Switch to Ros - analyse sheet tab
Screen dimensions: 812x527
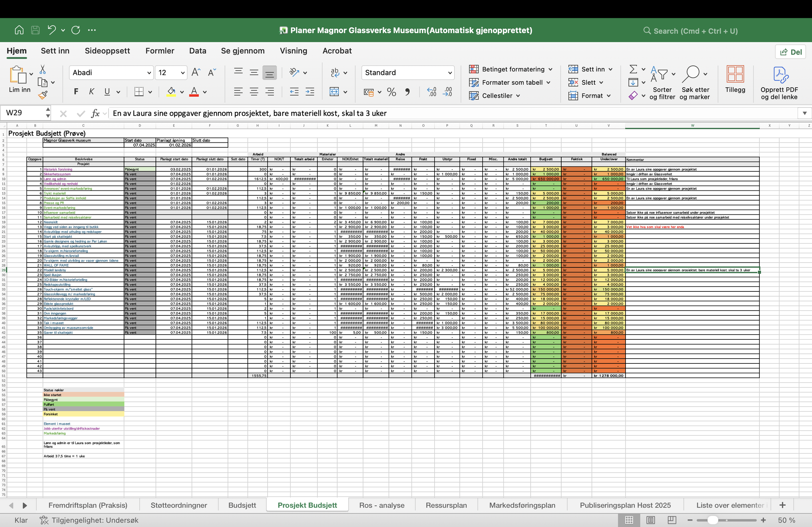(381, 505)
